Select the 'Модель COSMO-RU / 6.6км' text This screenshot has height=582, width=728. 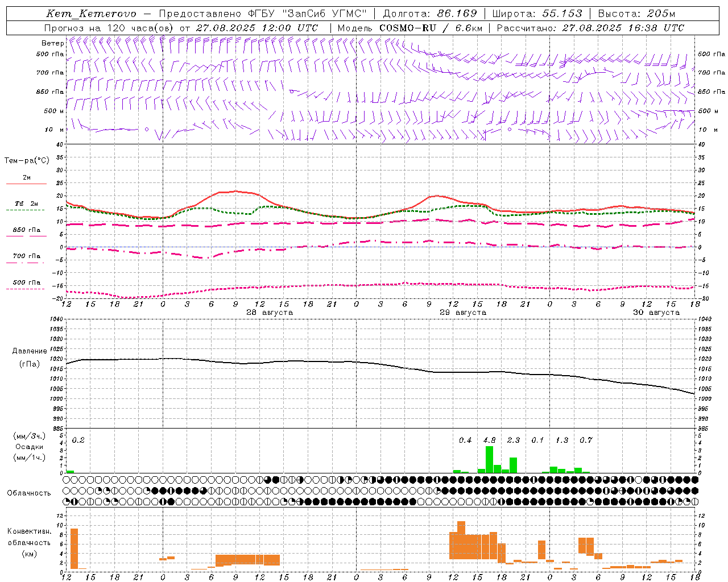(x=410, y=28)
